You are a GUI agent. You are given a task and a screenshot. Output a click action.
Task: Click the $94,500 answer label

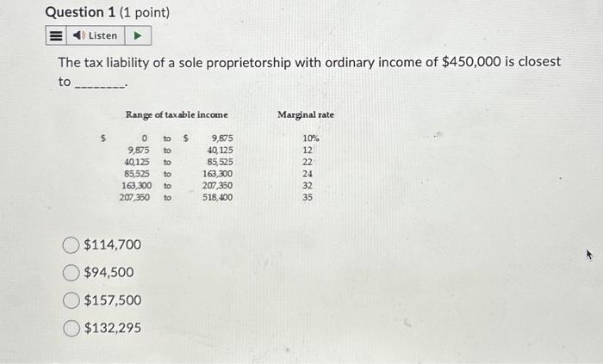pyautogui.click(x=109, y=272)
